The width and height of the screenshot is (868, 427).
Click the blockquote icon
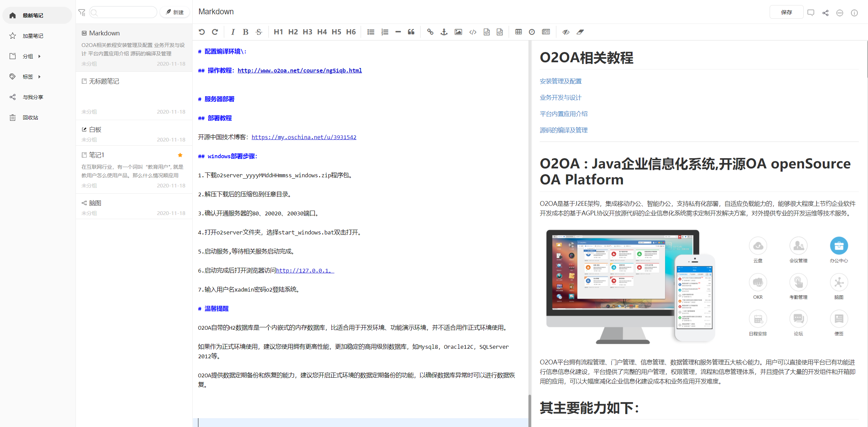pos(411,32)
